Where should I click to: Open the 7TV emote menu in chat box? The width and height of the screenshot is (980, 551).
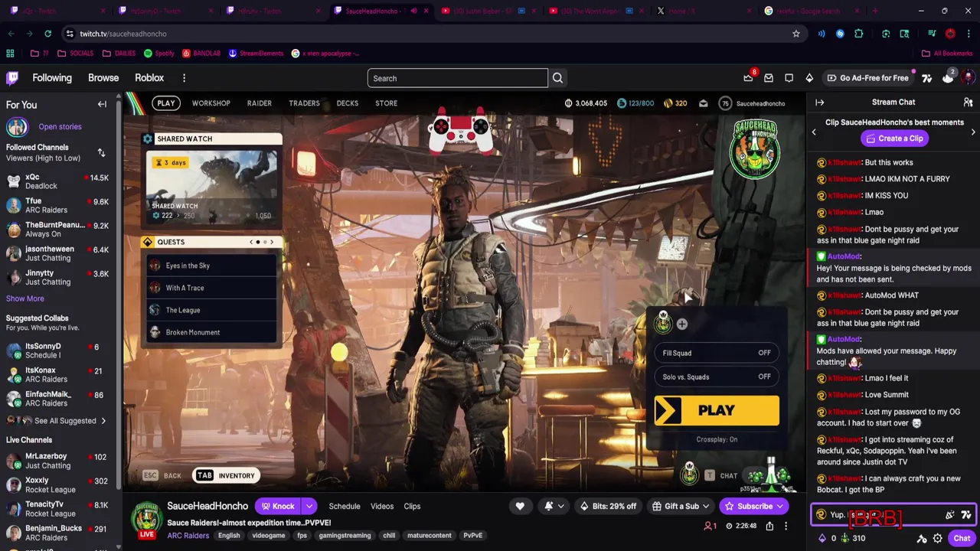click(x=966, y=515)
